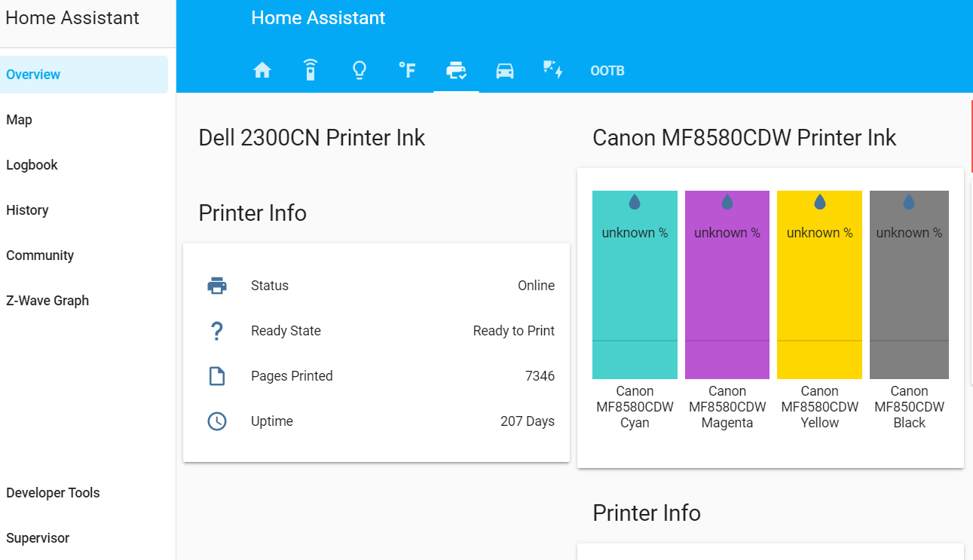973x560 pixels.
Task: Click the document icon beside Pages Printed
Action: coord(218,376)
